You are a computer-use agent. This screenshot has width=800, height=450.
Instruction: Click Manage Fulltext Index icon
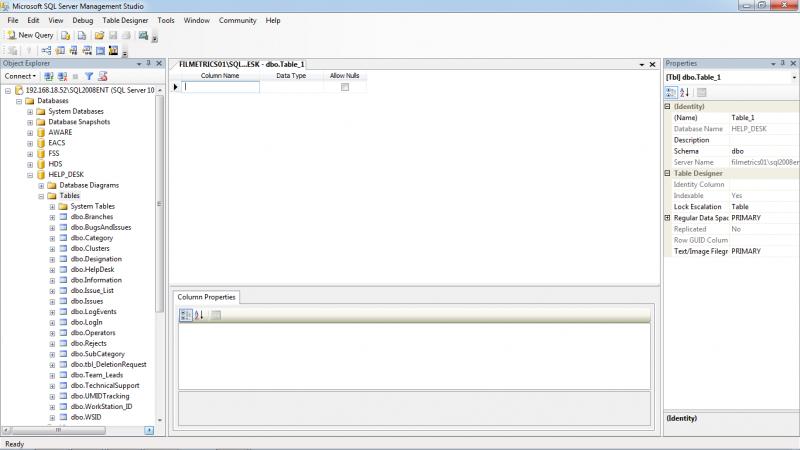click(x=73, y=50)
